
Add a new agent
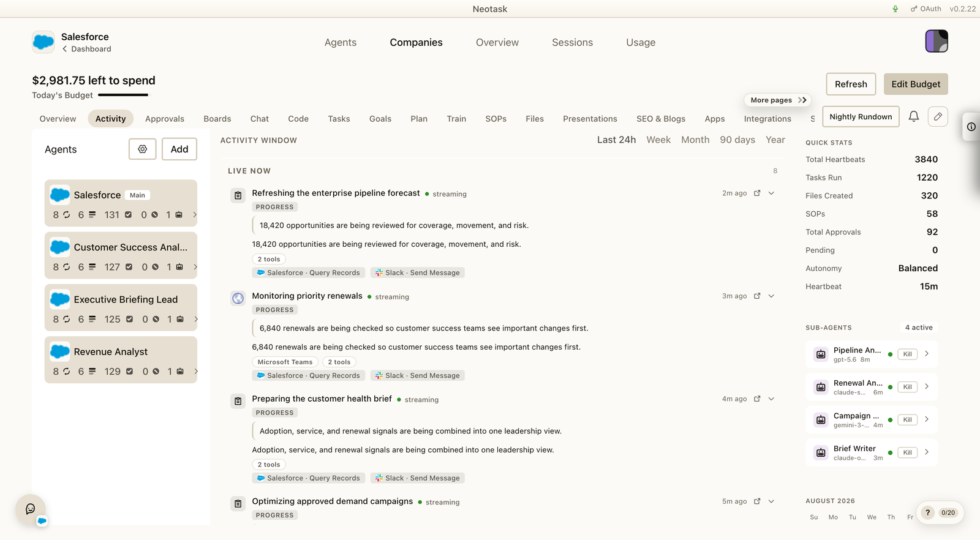click(x=179, y=149)
